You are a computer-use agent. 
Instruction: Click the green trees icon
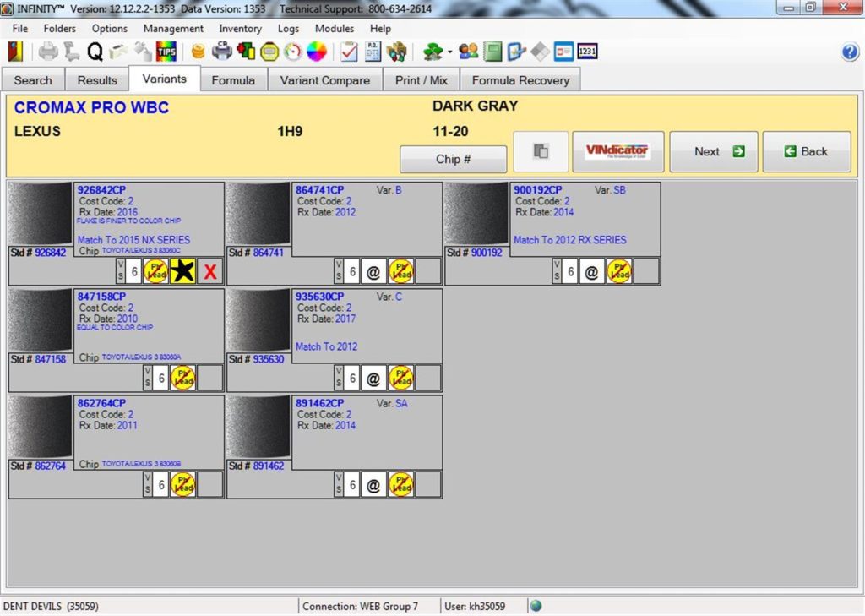[x=433, y=52]
